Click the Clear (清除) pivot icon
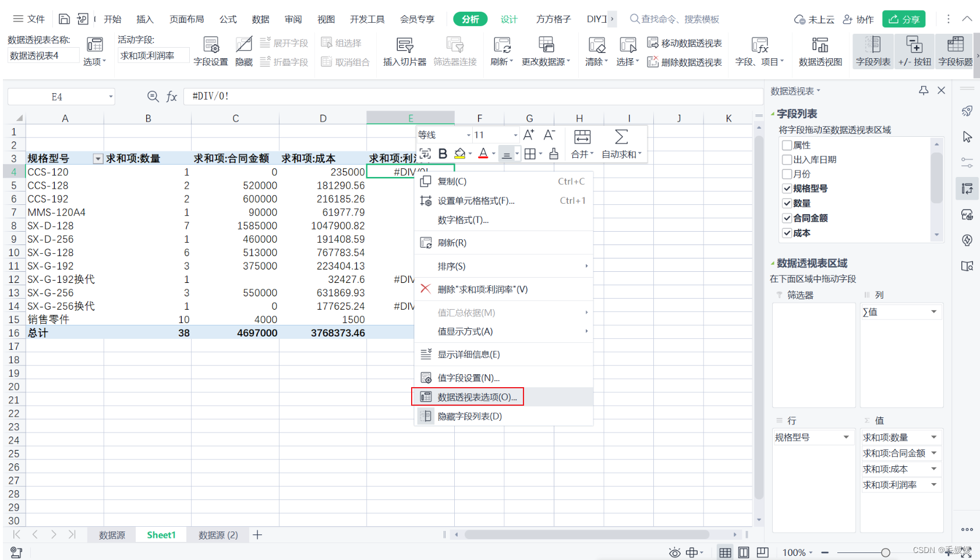 (596, 45)
